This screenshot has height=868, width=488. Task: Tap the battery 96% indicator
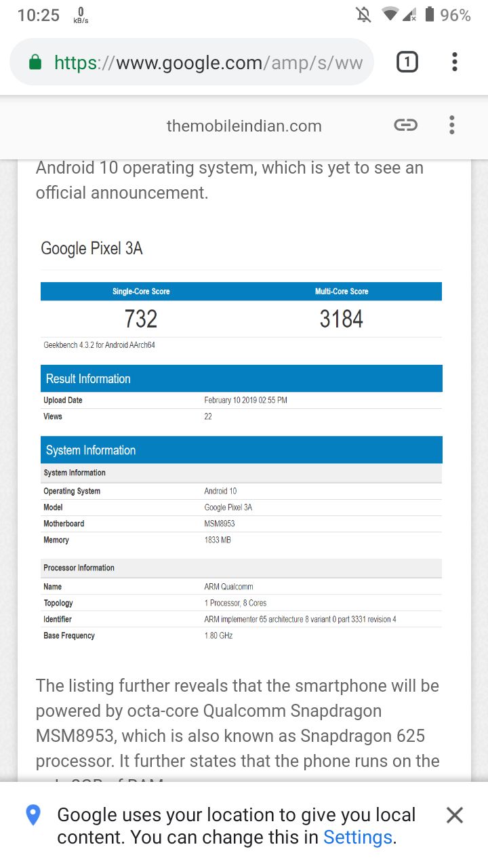(x=447, y=15)
